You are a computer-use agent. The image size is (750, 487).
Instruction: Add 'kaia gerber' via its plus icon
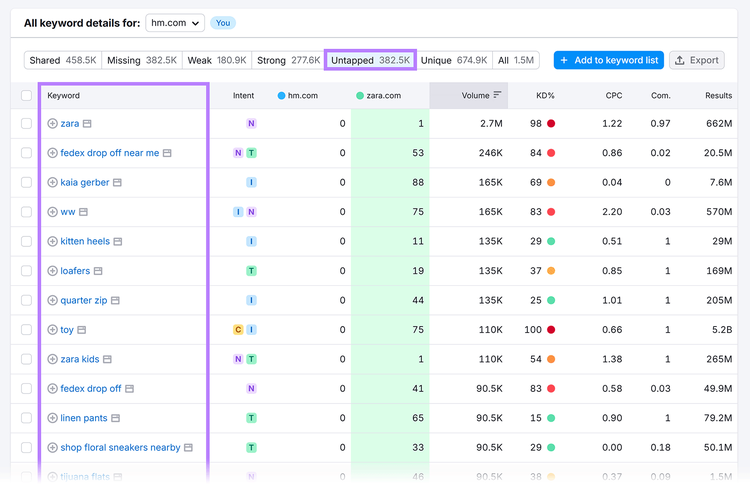click(x=53, y=182)
